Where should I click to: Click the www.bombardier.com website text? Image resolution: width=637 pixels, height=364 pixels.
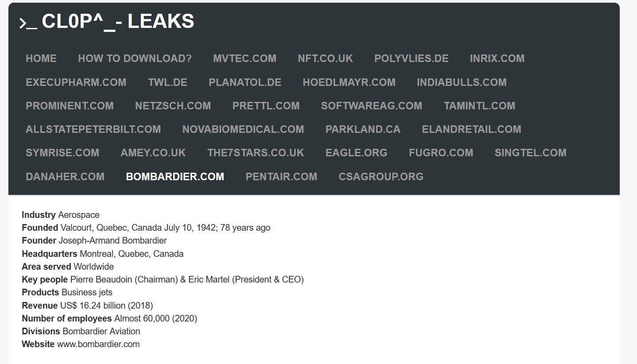coord(98,344)
